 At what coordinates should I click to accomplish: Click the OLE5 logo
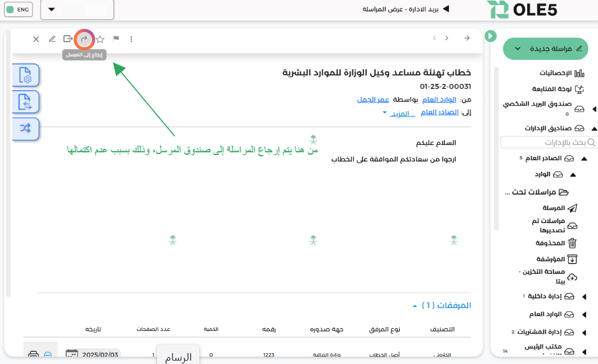pos(523,10)
